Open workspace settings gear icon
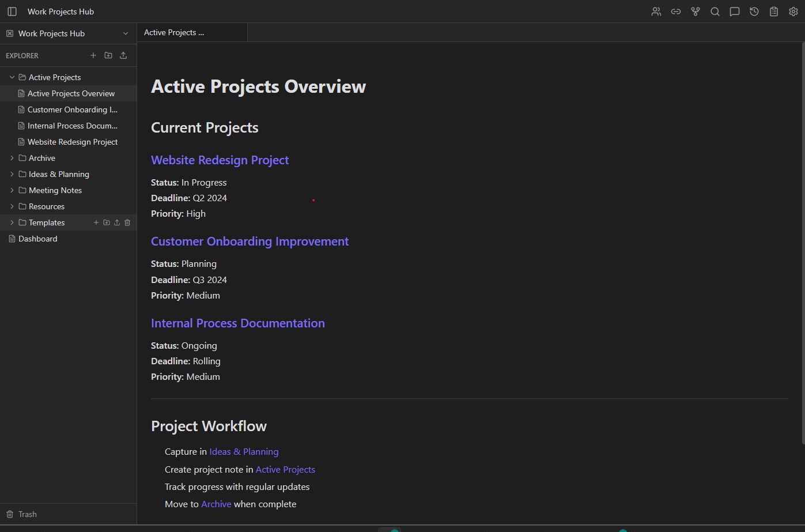This screenshot has height=532, width=805. pyautogui.click(x=793, y=11)
